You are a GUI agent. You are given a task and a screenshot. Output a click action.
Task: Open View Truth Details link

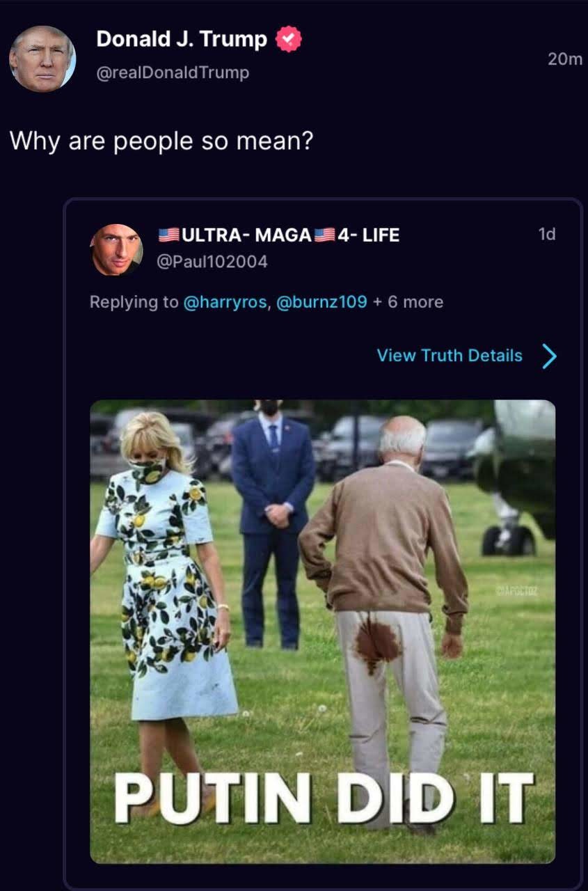click(449, 356)
